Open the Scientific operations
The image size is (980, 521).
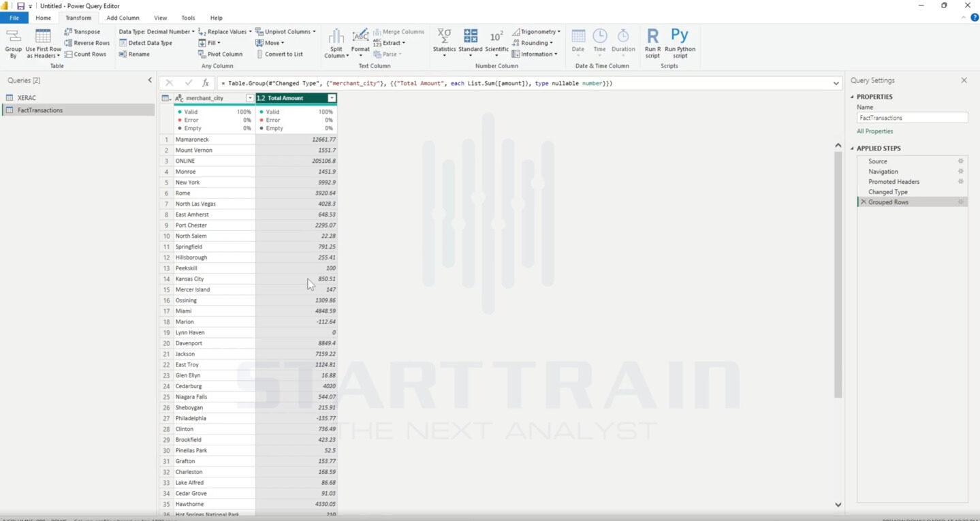pyautogui.click(x=496, y=42)
